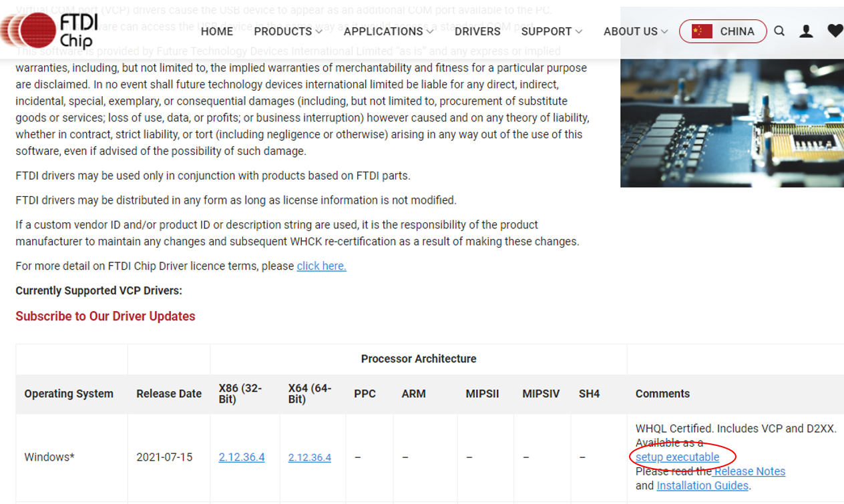Expand the PRODUCTS dropdown menu
The width and height of the screenshot is (844, 504).
click(x=288, y=31)
